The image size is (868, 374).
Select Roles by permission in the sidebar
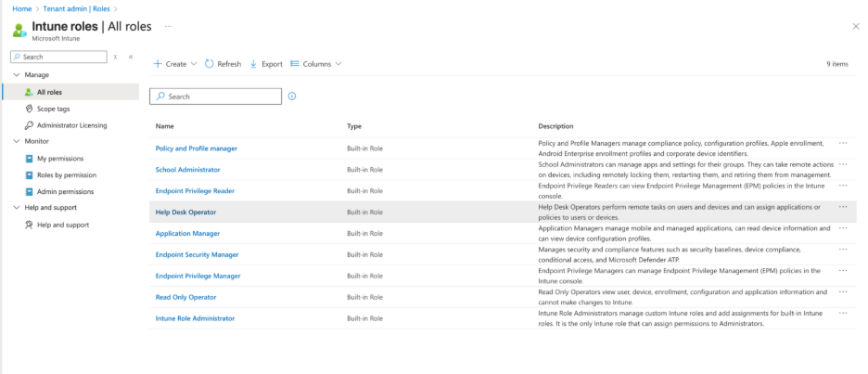tap(66, 174)
